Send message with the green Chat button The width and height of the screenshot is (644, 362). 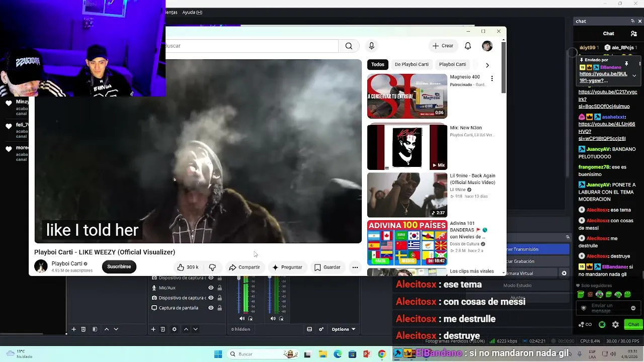point(633,325)
